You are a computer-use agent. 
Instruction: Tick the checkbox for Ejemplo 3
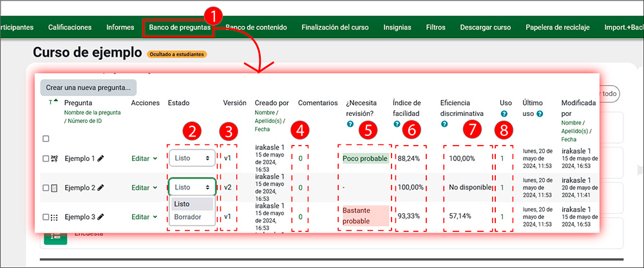pyautogui.click(x=45, y=218)
